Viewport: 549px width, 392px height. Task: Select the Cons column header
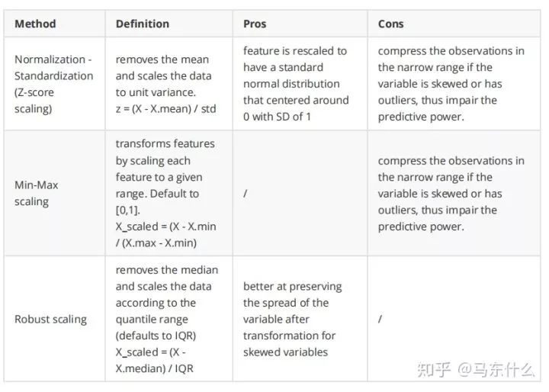(391, 24)
